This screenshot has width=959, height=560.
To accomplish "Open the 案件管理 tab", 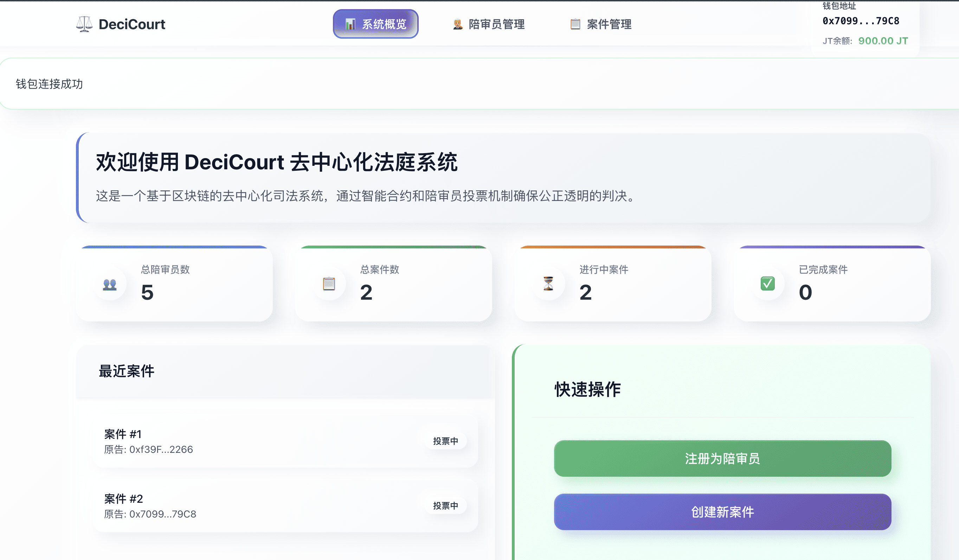I will point(601,24).
